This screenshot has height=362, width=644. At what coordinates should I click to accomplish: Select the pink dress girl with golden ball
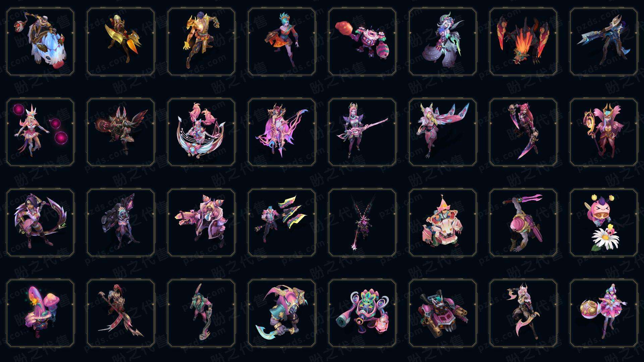click(604, 313)
